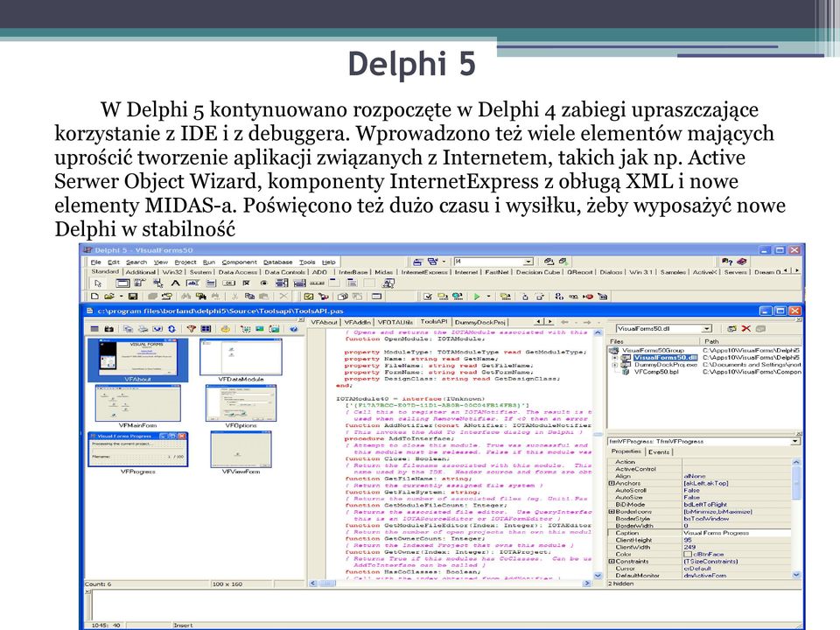Open the Project menu
The height and width of the screenshot is (630, 840).
[x=185, y=262]
